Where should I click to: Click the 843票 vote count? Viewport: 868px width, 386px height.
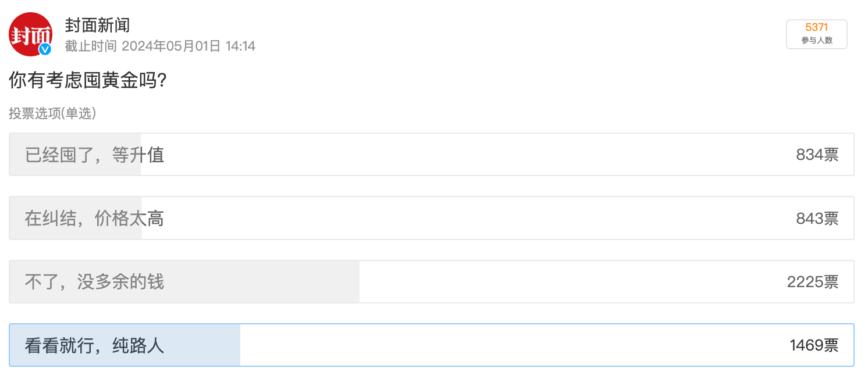817,219
